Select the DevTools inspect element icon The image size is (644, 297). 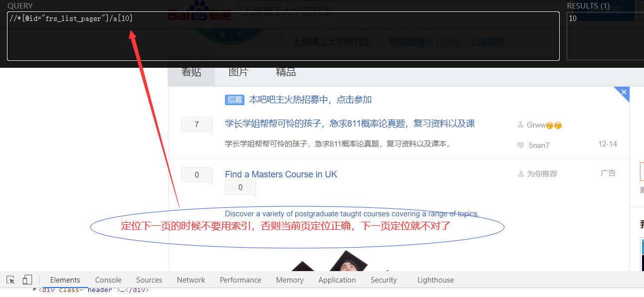10,280
